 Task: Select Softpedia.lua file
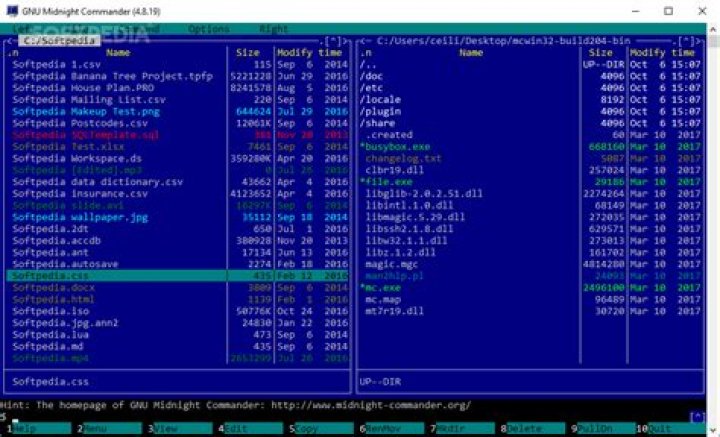[x=177, y=335]
